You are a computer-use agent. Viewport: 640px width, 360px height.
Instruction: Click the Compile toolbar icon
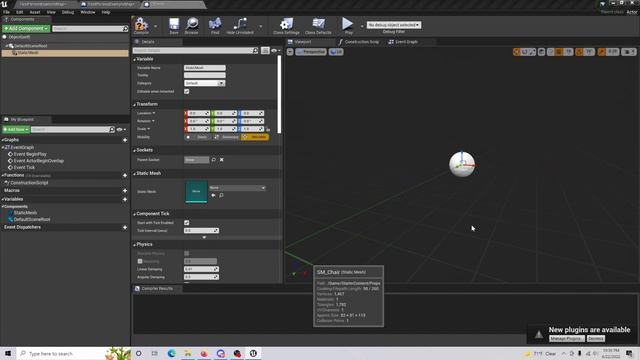pos(141,26)
